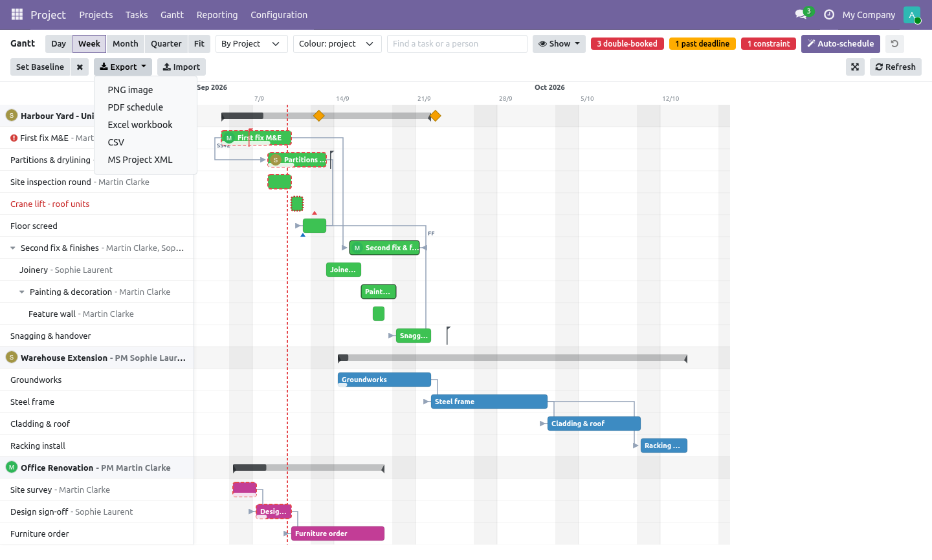Click the Warehouse Extension project avatar
This screenshot has height=560, width=932.
pyautogui.click(x=12, y=357)
